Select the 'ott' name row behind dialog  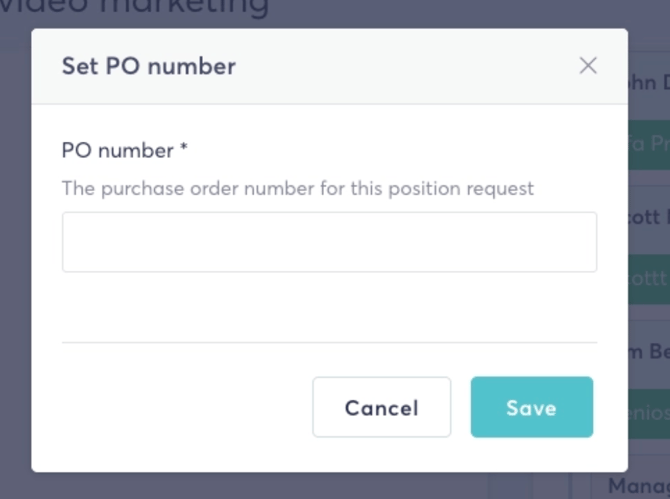click(x=649, y=217)
